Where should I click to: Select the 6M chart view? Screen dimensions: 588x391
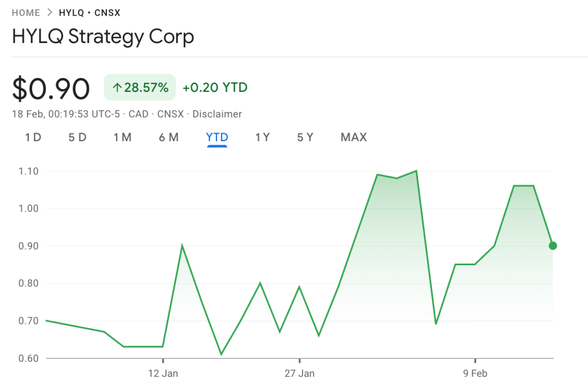click(x=169, y=137)
